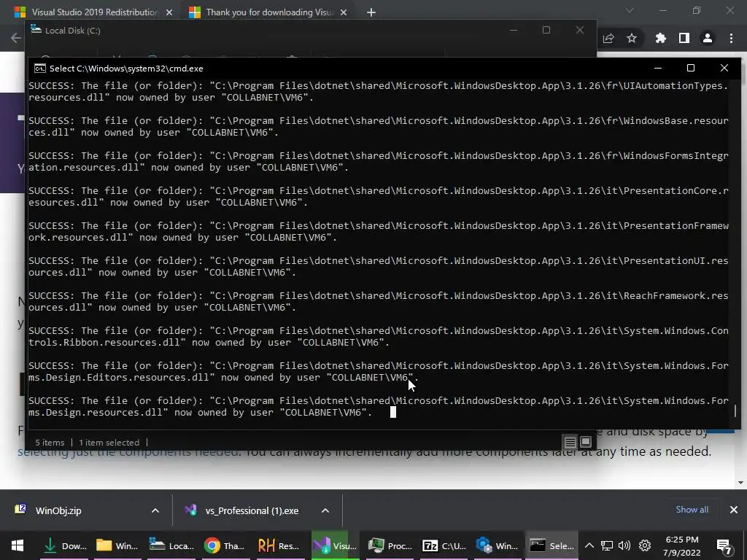Image resolution: width=747 pixels, height=560 pixels.
Task: Click '5 items' in Explorer status bar
Action: [x=50, y=443]
